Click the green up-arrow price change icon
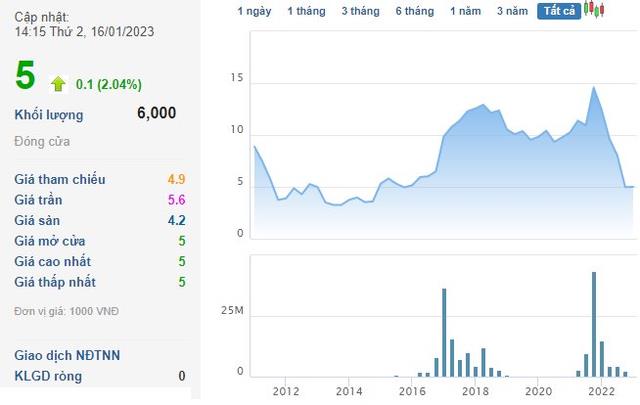The width and height of the screenshot is (640, 405). 58,84
